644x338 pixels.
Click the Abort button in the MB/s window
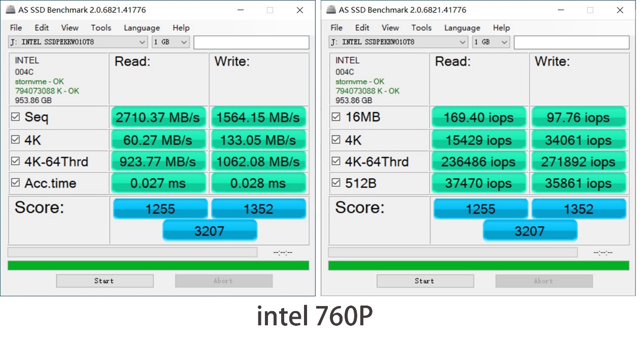pos(224,281)
